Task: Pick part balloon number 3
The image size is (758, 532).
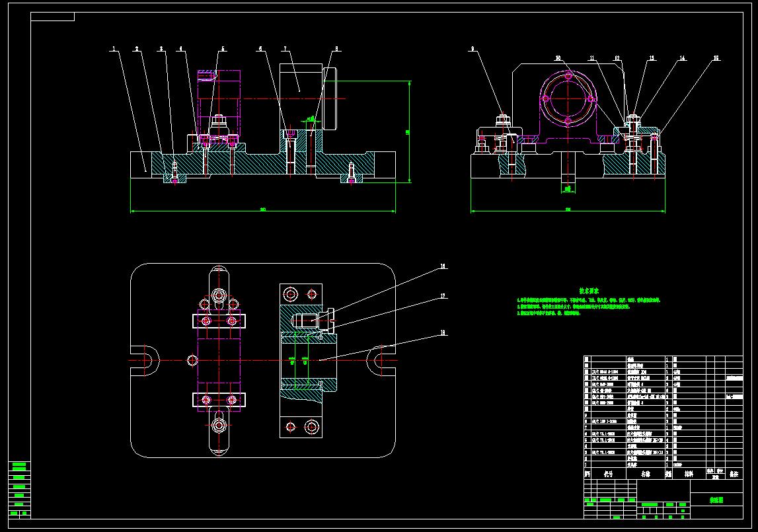Action: coord(161,49)
